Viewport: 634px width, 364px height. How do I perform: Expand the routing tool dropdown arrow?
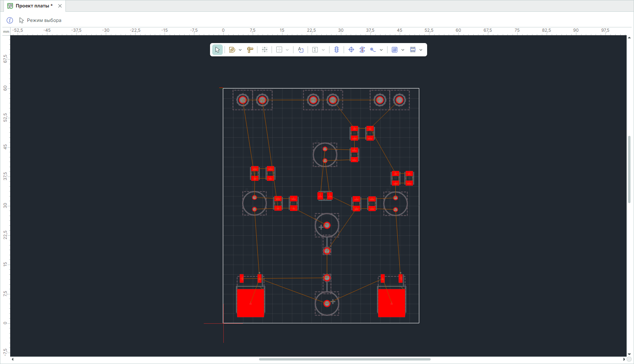240,50
